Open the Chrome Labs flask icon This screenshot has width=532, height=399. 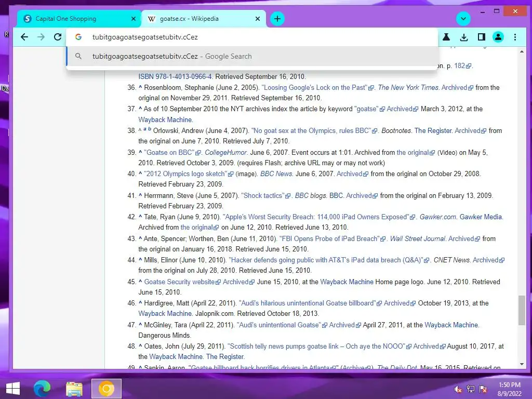click(x=446, y=37)
